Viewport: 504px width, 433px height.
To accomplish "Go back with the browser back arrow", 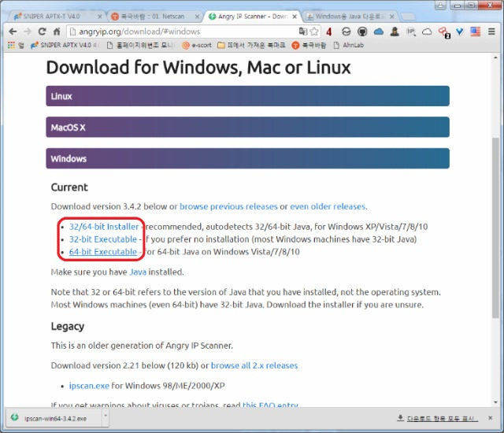I will click(13, 31).
